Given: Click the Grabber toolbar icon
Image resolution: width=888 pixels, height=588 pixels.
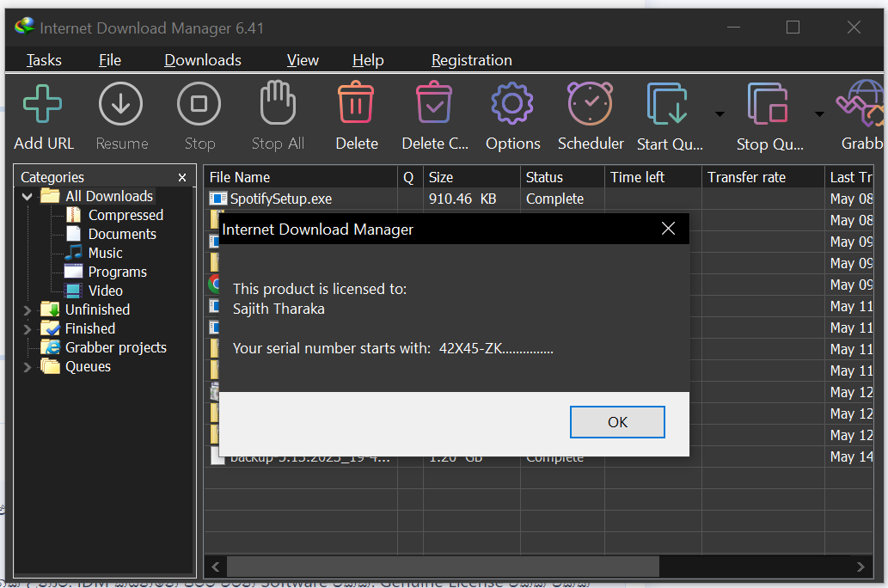Looking at the screenshot, I should coord(860,104).
